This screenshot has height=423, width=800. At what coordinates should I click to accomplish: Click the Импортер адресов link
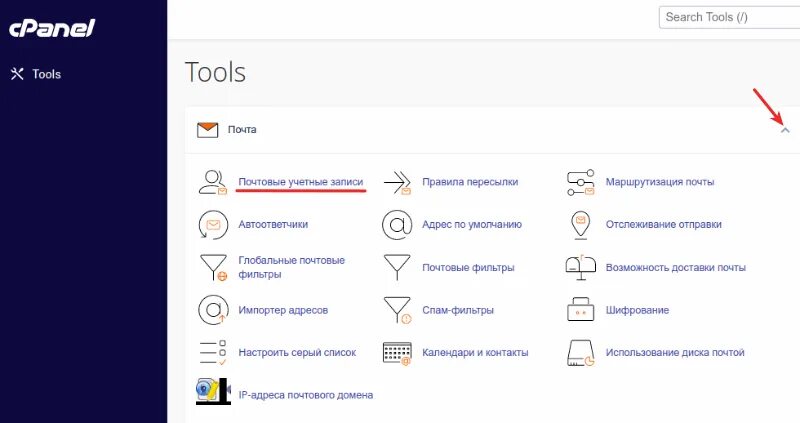(283, 310)
